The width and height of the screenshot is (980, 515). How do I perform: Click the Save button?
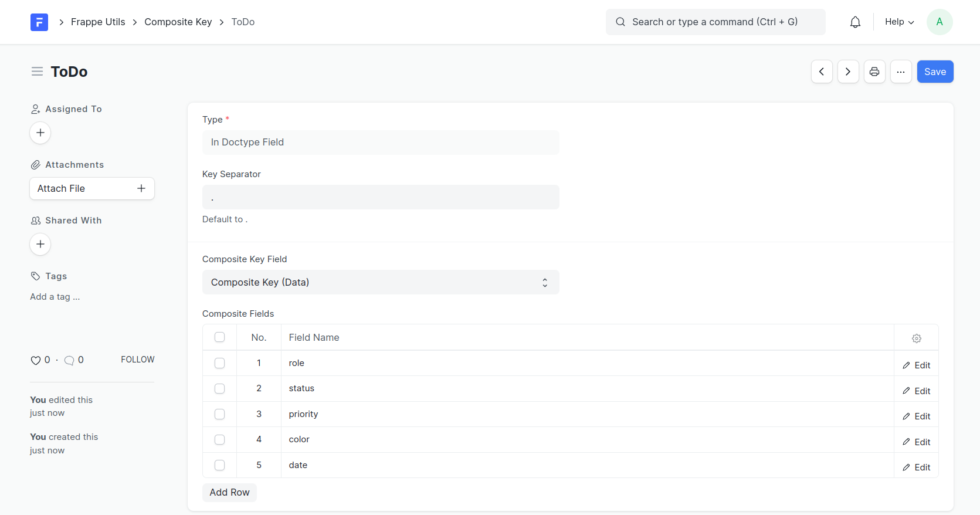click(935, 72)
